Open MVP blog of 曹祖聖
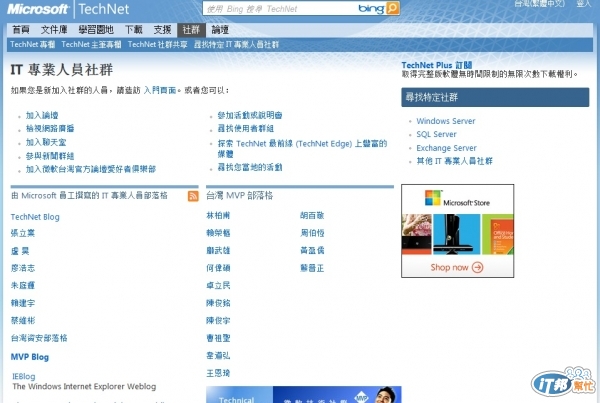Viewport: 600px width, 403px height. (x=218, y=338)
